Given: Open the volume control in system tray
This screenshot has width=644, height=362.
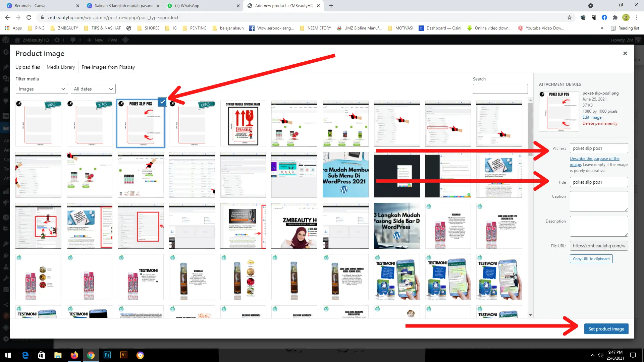Looking at the screenshot, I should [x=600, y=355].
